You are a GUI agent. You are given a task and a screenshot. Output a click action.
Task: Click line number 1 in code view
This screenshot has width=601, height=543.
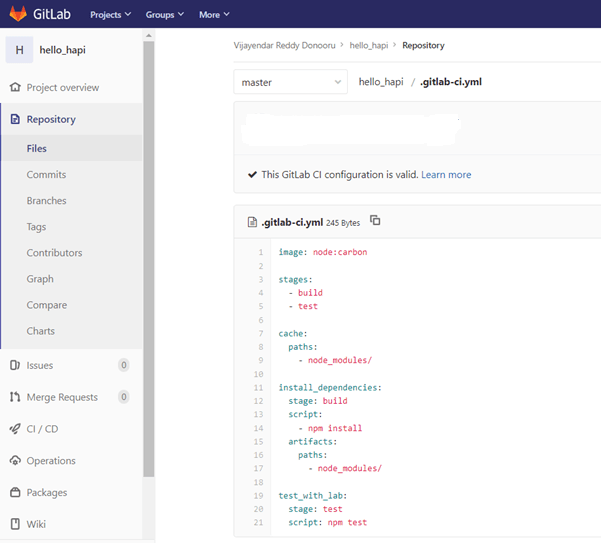click(261, 252)
